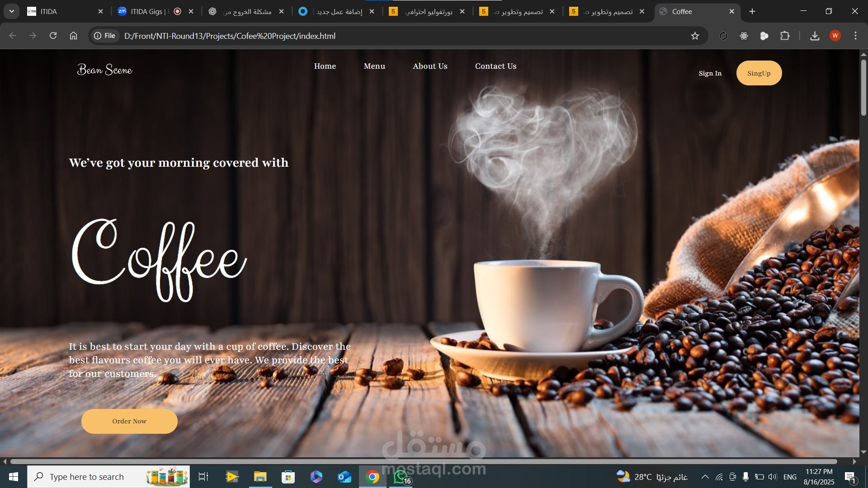Show hidden system tray icons
This screenshot has width=868, height=488.
click(x=705, y=477)
